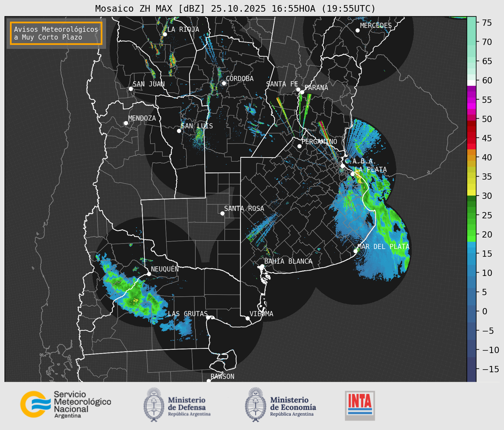Screen dimensions: 504x430
Task: Click the Servicio Meteorológico Nacional logo
Action: [65, 404]
